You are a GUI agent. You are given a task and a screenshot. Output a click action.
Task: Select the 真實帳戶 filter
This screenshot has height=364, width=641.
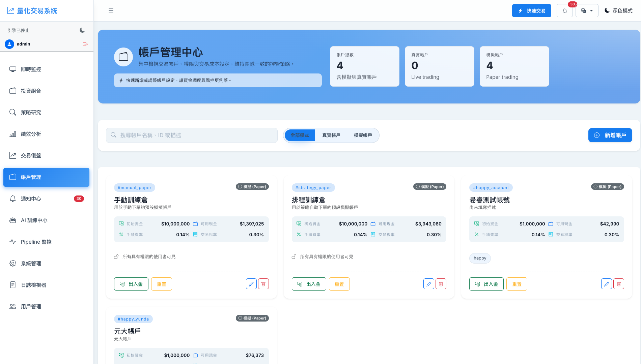point(331,135)
